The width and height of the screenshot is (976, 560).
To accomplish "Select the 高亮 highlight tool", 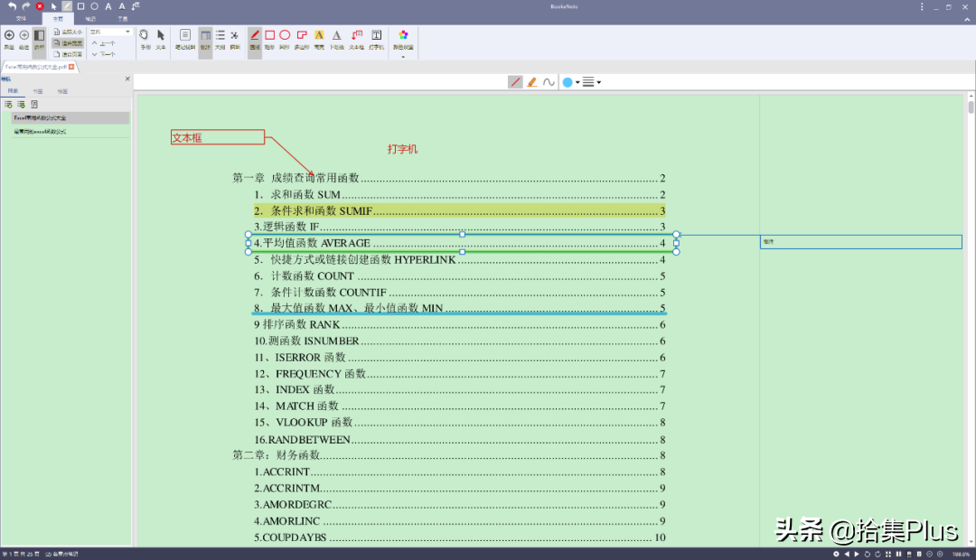I will (x=319, y=39).
